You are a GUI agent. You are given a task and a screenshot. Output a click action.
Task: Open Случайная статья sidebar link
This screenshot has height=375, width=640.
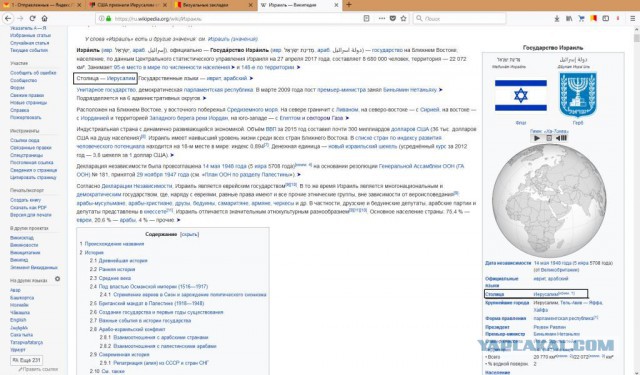(29, 43)
